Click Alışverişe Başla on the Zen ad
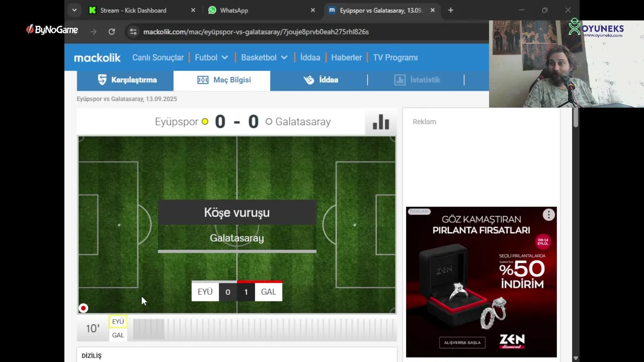The image size is (644, 362). click(462, 342)
